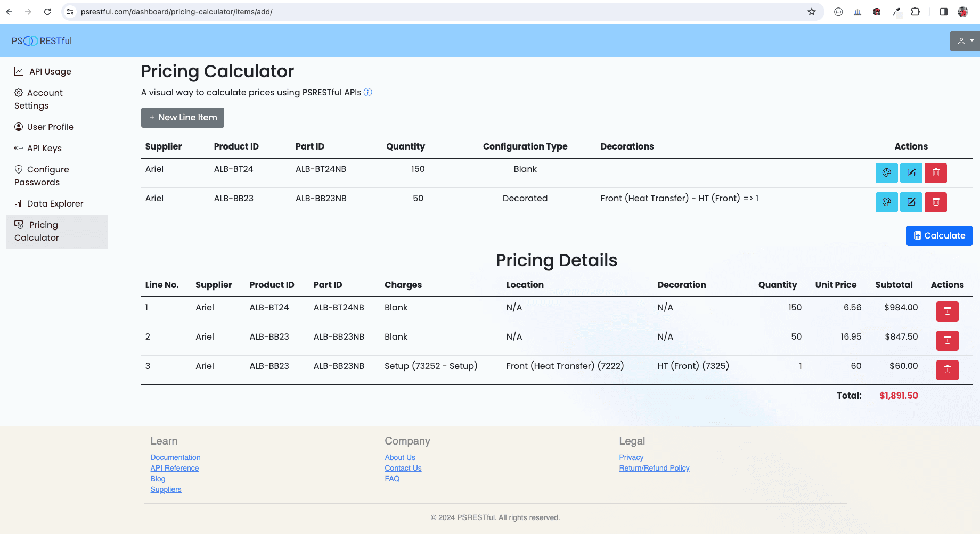Click the Front (Heat Transfer) (7222) location cell

coord(565,366)
